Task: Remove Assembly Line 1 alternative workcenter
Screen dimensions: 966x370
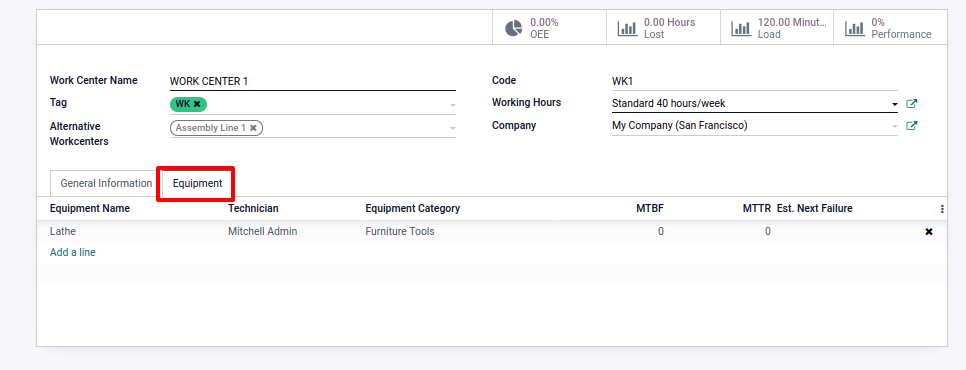Action: tap(253, 128)
